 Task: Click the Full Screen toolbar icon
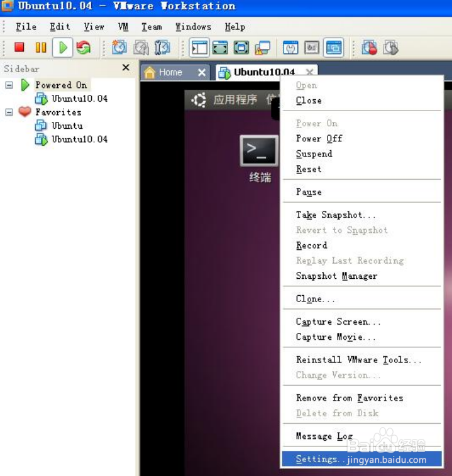220,47
